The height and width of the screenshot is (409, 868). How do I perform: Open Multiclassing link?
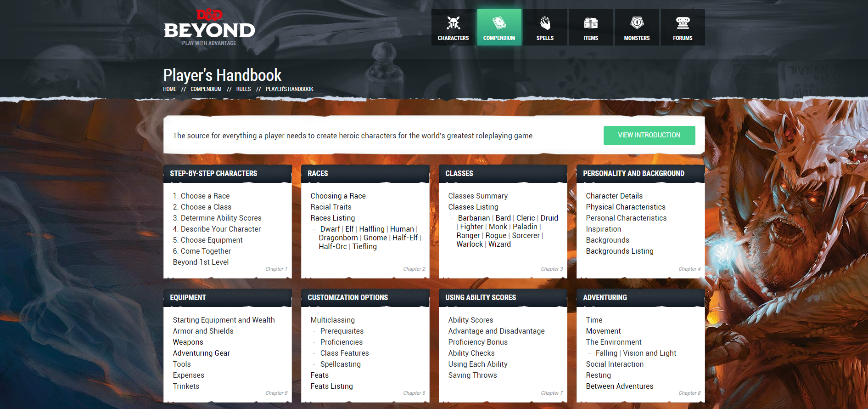(x=332, y=320)
